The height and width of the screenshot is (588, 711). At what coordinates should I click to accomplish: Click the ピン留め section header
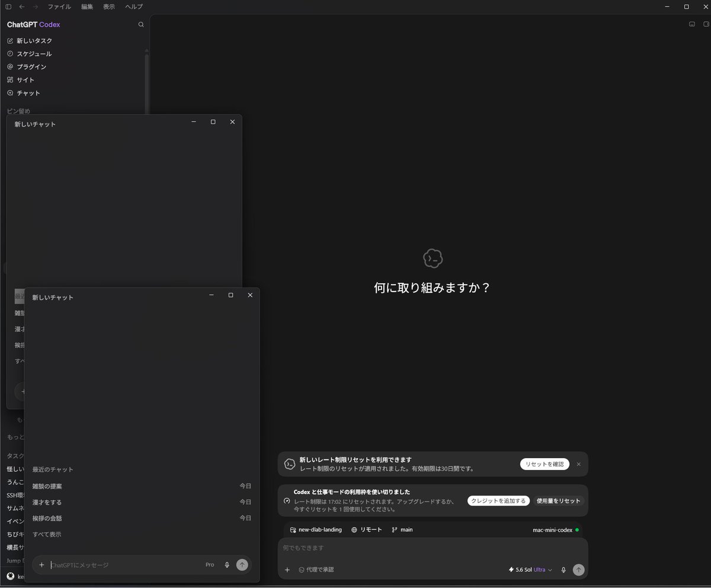coord(18,111)
